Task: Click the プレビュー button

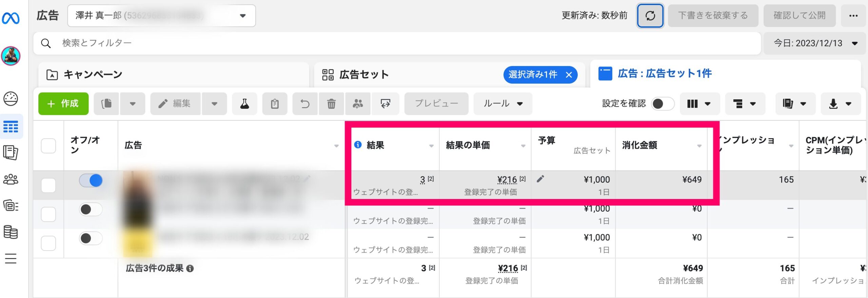Action: click(436, 104)
